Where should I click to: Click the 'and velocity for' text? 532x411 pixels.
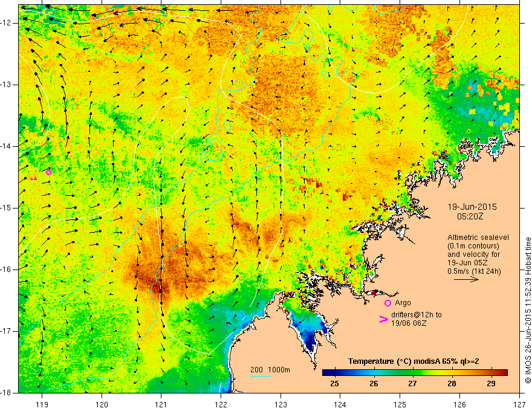tap(473, 254)
